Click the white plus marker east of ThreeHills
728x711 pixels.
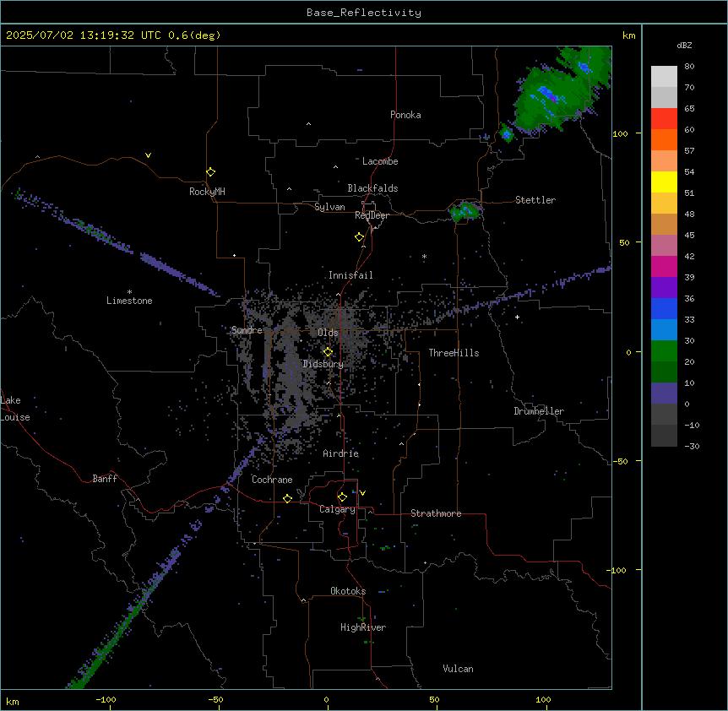(517, 317)
